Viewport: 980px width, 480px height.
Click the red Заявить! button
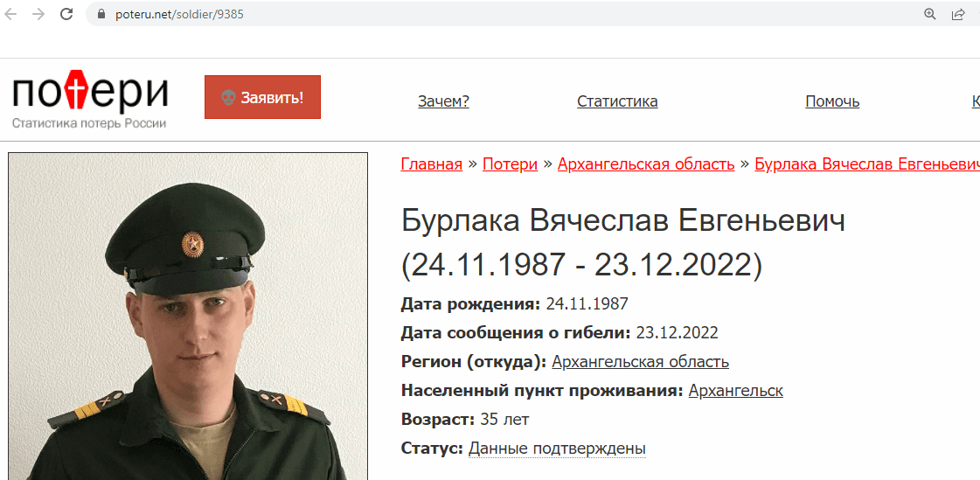pos(262,97)
